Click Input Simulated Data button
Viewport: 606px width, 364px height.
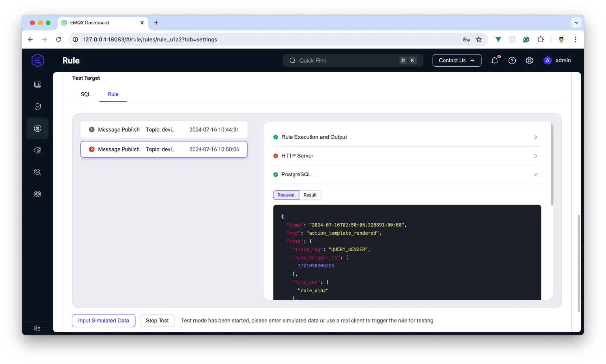tap(103, 321)
